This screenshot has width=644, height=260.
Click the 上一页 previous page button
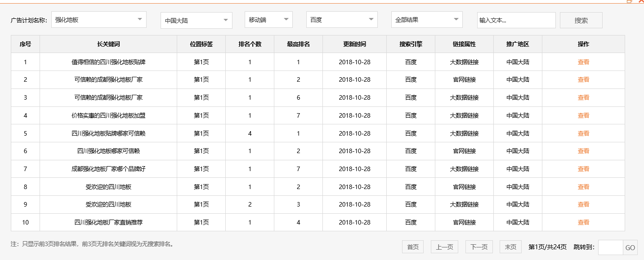coord(444,247)
